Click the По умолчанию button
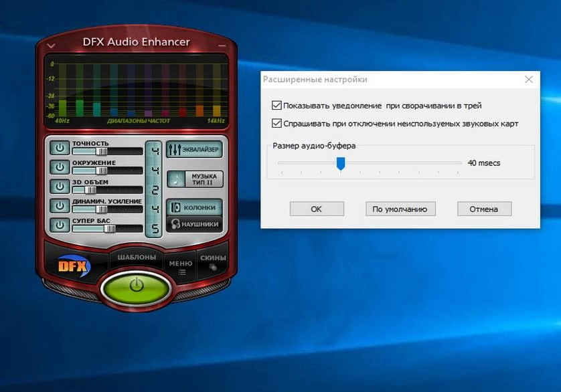561x392 pixels. click(x=400, y=209)
